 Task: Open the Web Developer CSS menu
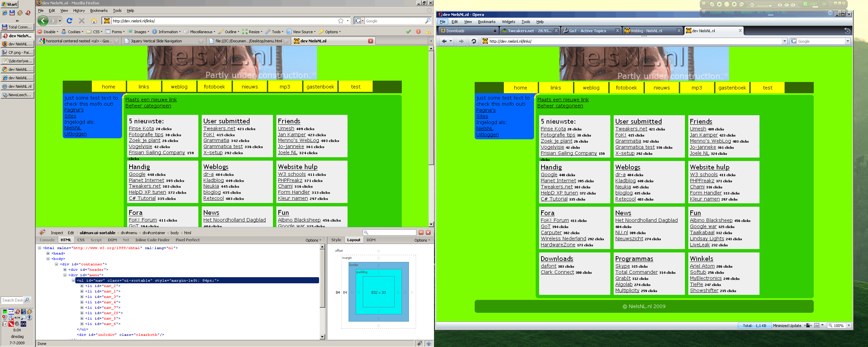[94, 32]
